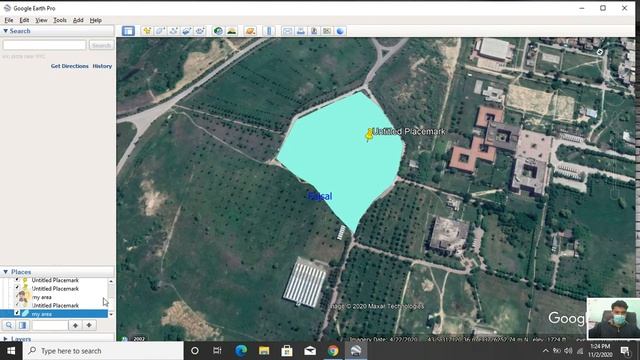Click the Save Image toolbar icon
This screenshot has width=640, height=360.
pyautogui.click(x=314, y=31)
